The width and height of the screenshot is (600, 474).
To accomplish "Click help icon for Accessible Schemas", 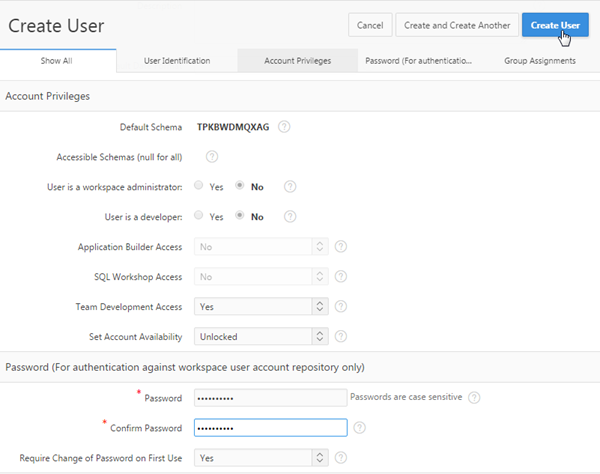I will point(212,156).
